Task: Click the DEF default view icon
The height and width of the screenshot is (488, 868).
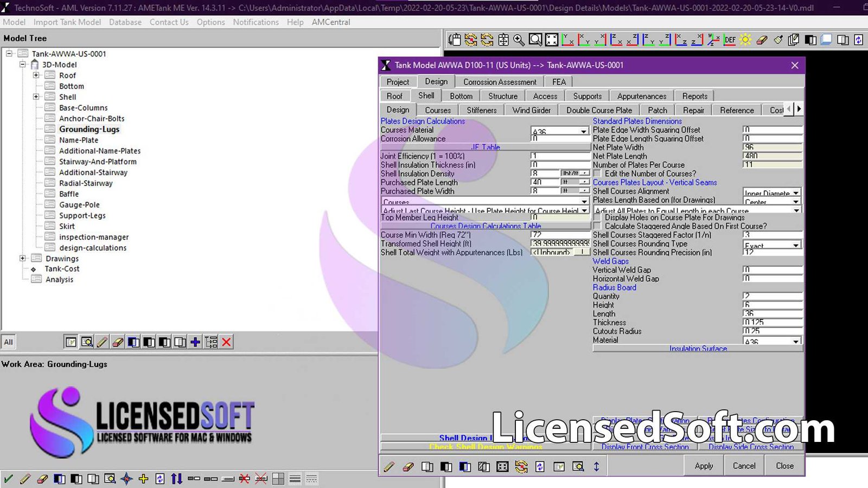Action: pos(730,40)
